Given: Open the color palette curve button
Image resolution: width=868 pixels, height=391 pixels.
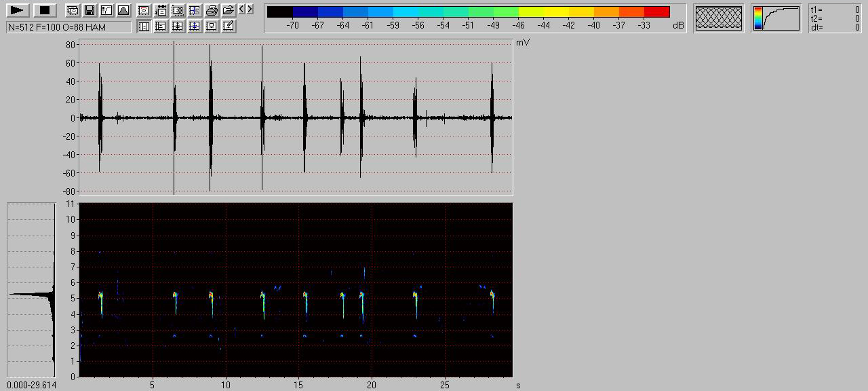Looking at the screenshot, I should coord(776,18).
